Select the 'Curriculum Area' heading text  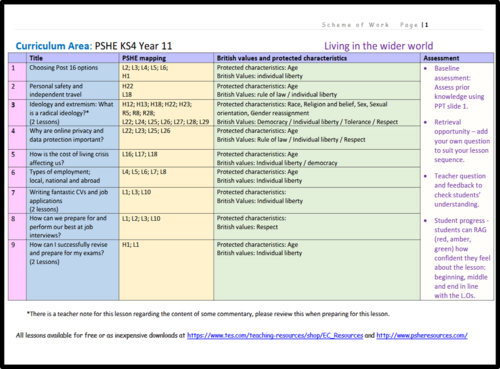click(x=54, y=46)
